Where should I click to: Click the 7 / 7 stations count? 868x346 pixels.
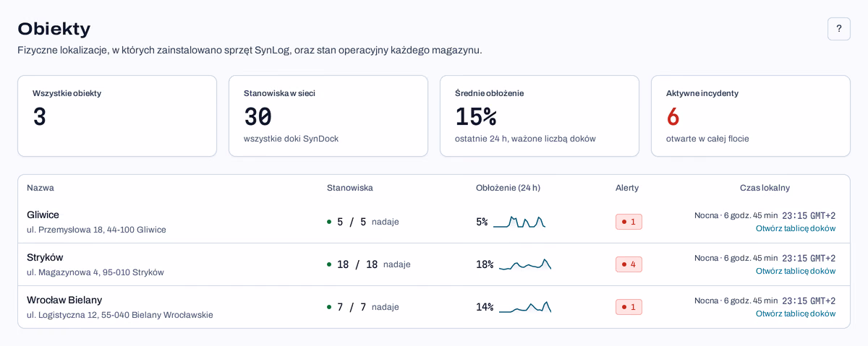(352, 307)
